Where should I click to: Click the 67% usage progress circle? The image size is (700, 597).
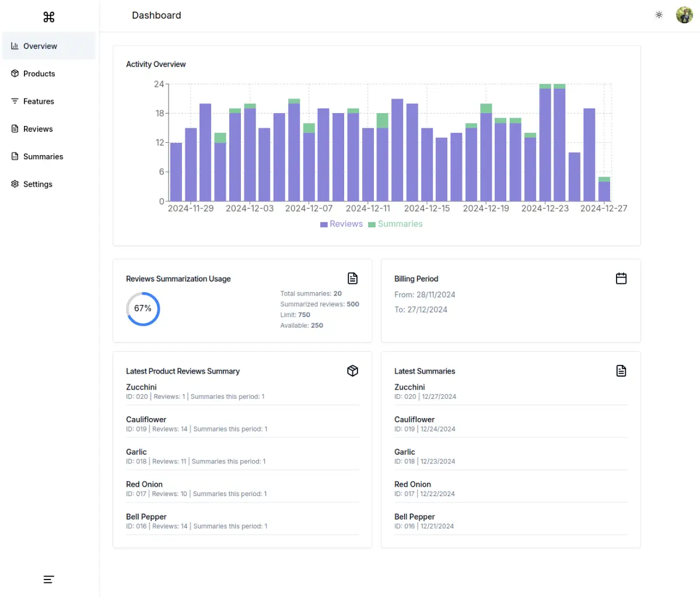click(x=142, y=308)
